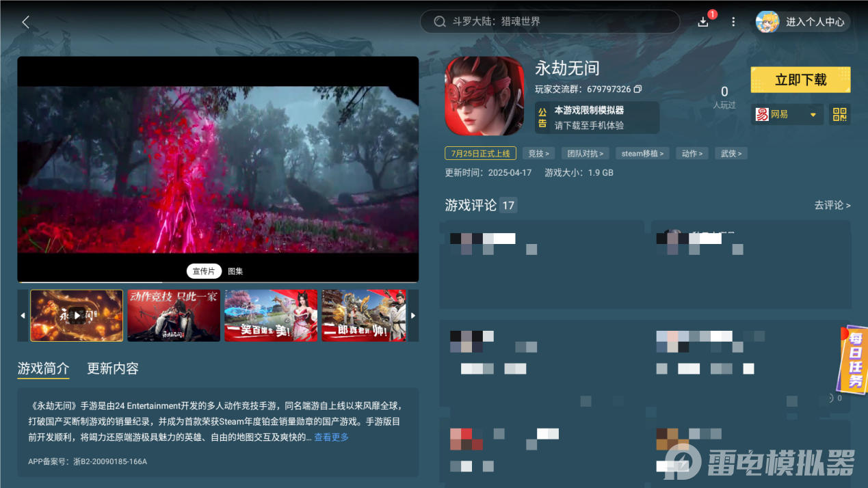Open the search bar magnifier icon
868x488 pixels.
coord(440,21)
